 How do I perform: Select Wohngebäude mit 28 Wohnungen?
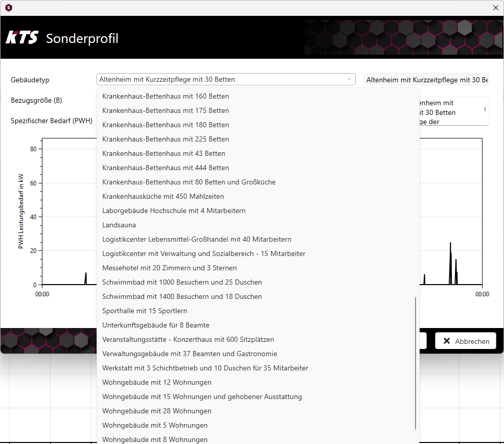tap(258, 411)
